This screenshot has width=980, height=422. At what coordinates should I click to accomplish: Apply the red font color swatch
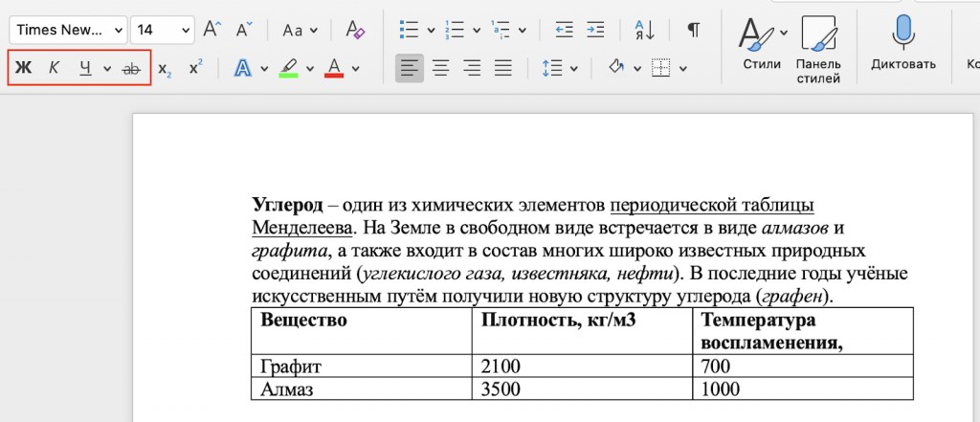pyautogui.click(x=334, y=68)
